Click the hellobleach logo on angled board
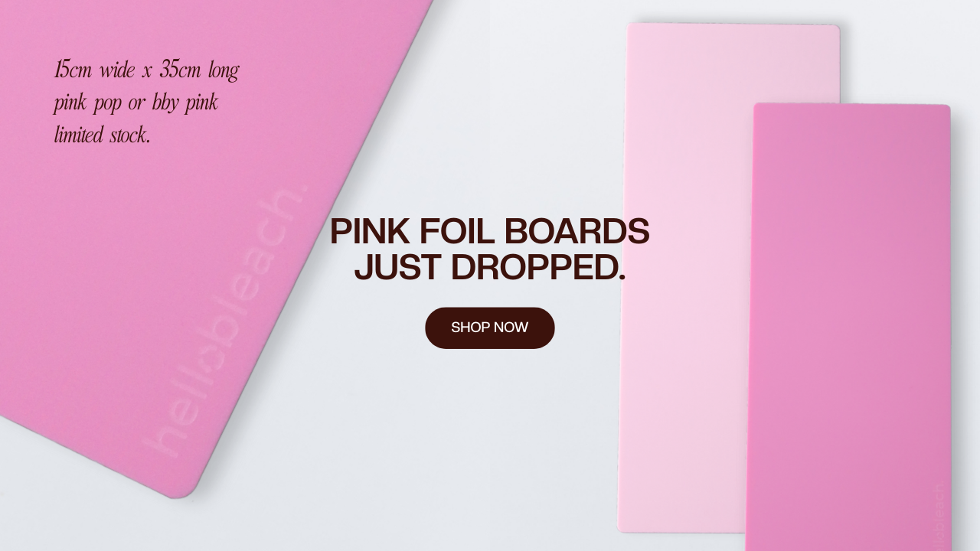This screenshot has height=551, width=980. tap(227, 321)
